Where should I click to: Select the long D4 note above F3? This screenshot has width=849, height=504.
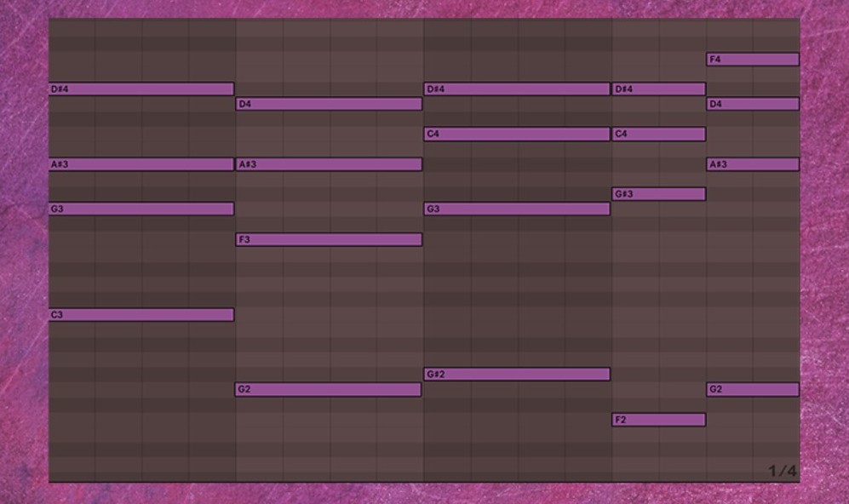pyautogui.click(x=329, y=104)
